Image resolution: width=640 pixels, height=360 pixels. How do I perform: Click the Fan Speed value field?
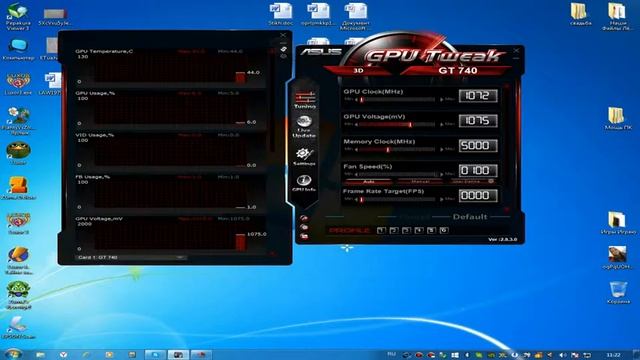(x=478, y=171)
